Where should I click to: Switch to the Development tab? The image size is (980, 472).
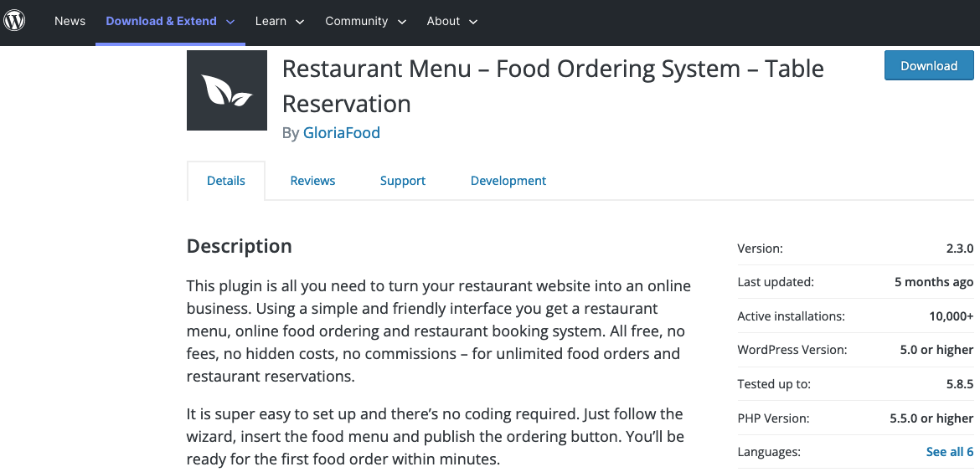[508, 181]
